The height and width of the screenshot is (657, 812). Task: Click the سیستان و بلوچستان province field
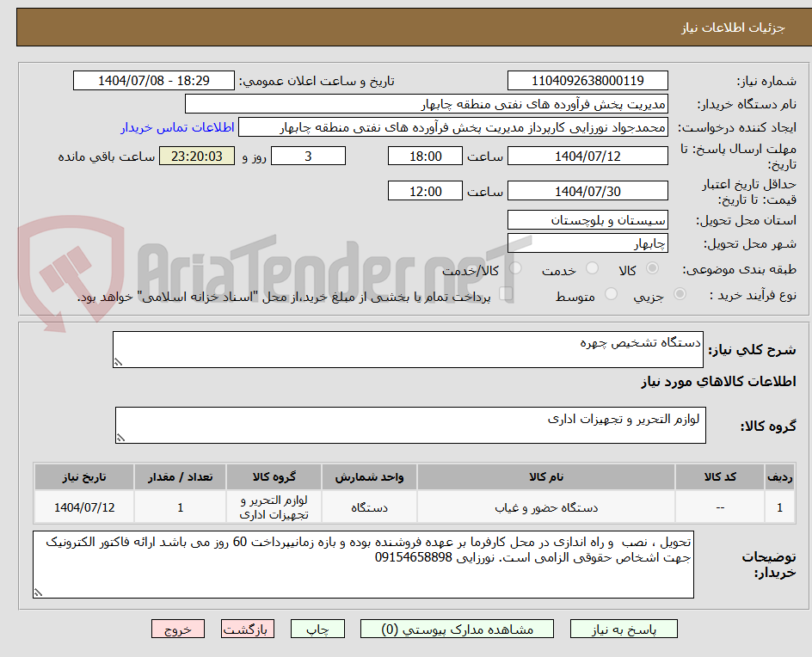587,220
